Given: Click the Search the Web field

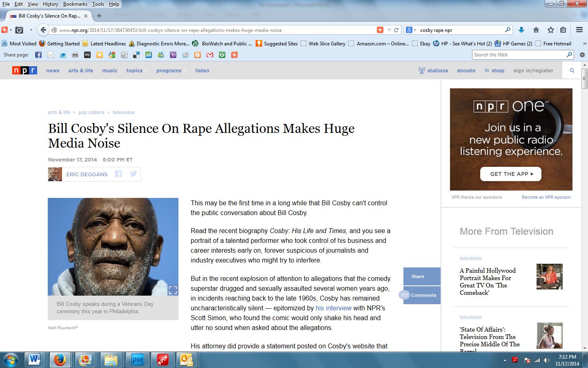Looking at the screenshot, I should (519, 55).
